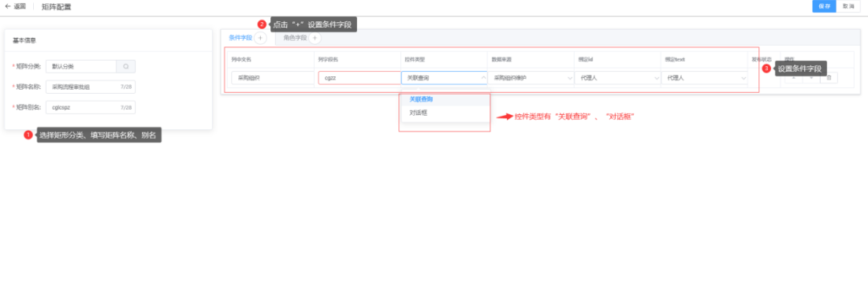Click the 矩阵分类 field showing 默认分类
Screen dimensions: 868x304
81,66
